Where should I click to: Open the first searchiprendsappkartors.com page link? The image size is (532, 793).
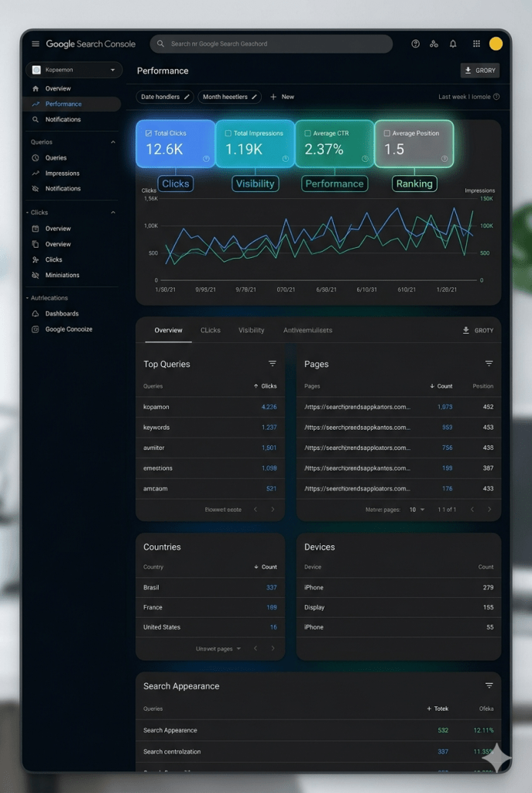357,407
